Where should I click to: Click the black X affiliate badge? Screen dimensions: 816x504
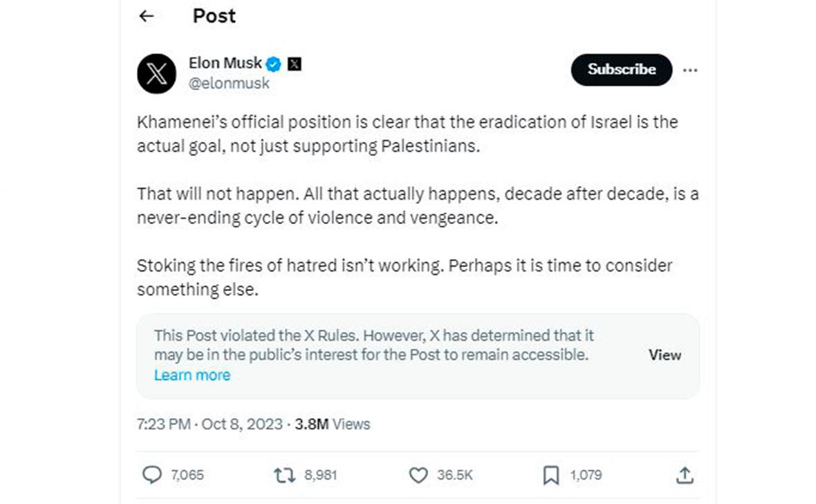(x=295, y=64)
